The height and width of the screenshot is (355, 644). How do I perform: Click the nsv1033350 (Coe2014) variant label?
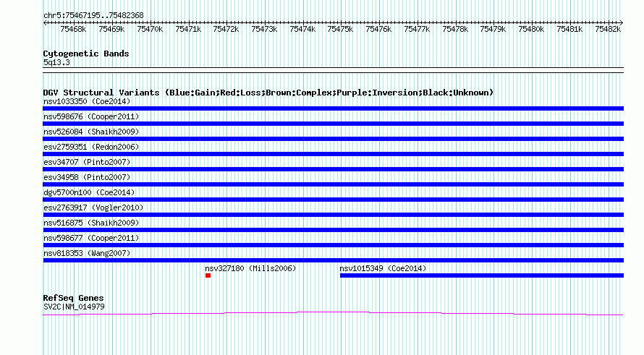(x=87, y=101)
